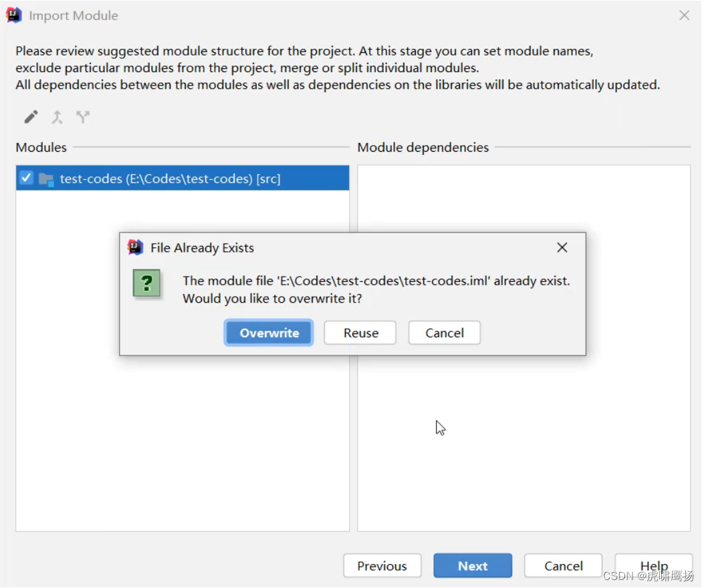Uncheck the test-codes module checkbox

click(26, 178)
